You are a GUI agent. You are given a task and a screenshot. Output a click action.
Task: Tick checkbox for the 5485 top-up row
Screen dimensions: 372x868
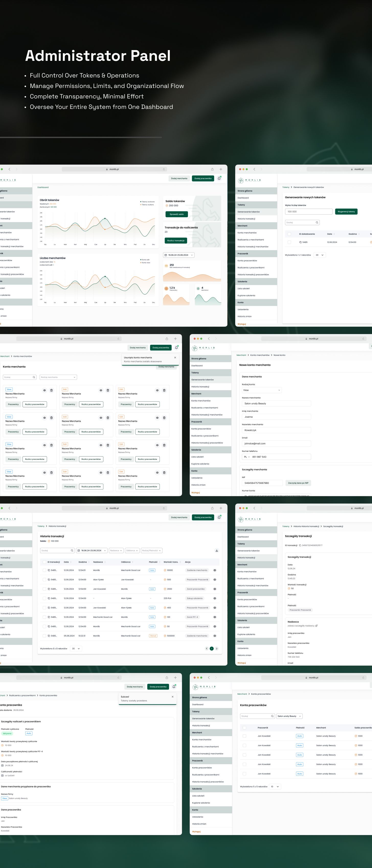pos(289,242)
